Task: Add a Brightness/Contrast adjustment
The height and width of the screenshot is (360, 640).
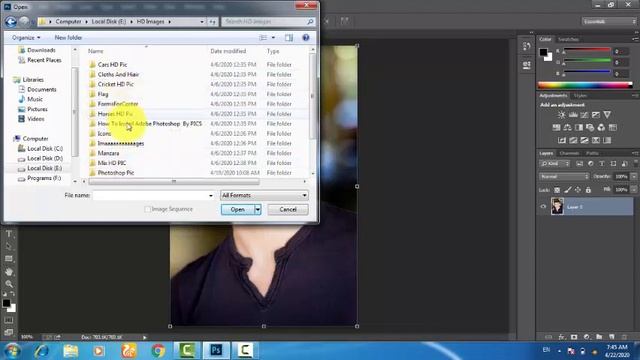Action: 562,115
